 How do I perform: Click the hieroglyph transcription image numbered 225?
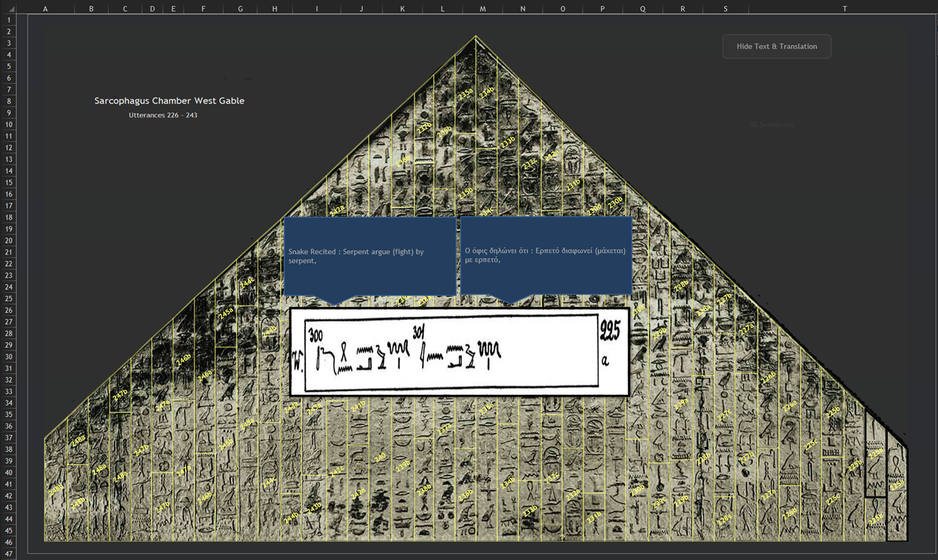point(459,352)
